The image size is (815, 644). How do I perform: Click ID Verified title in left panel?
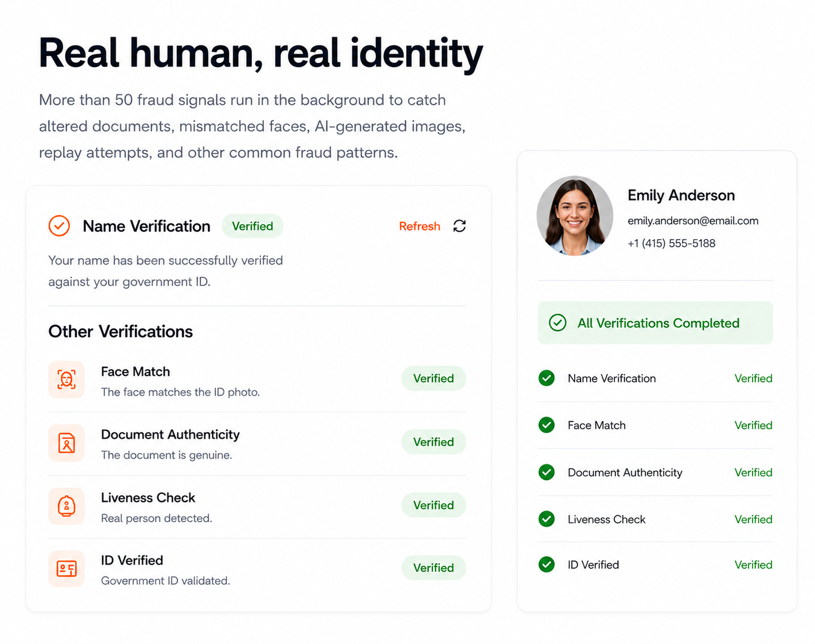coord(132,560)
